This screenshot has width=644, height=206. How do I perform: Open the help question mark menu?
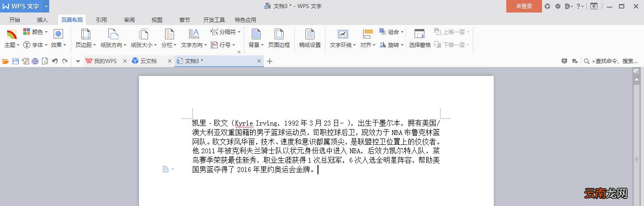click(580, 6)
